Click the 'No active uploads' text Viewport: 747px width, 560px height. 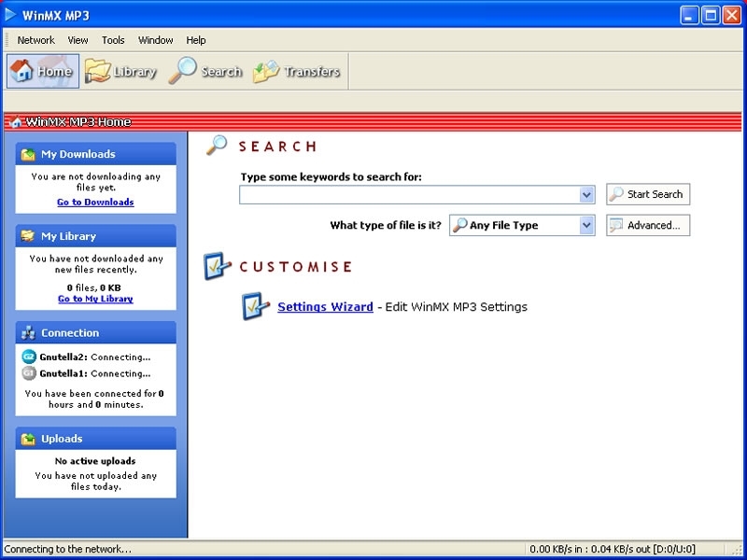click(x=95, y=461)
